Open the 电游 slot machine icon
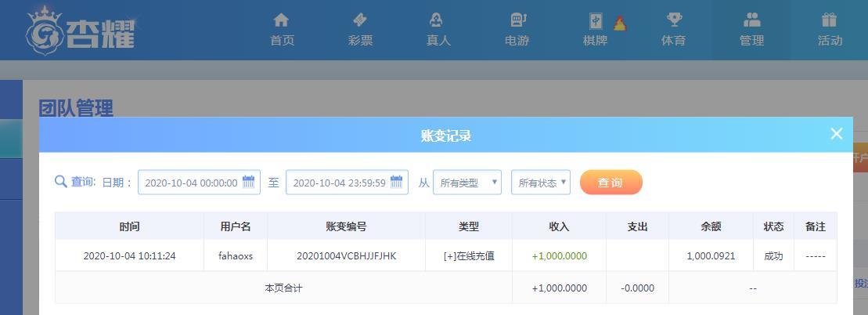 click(x=517, y=20)
